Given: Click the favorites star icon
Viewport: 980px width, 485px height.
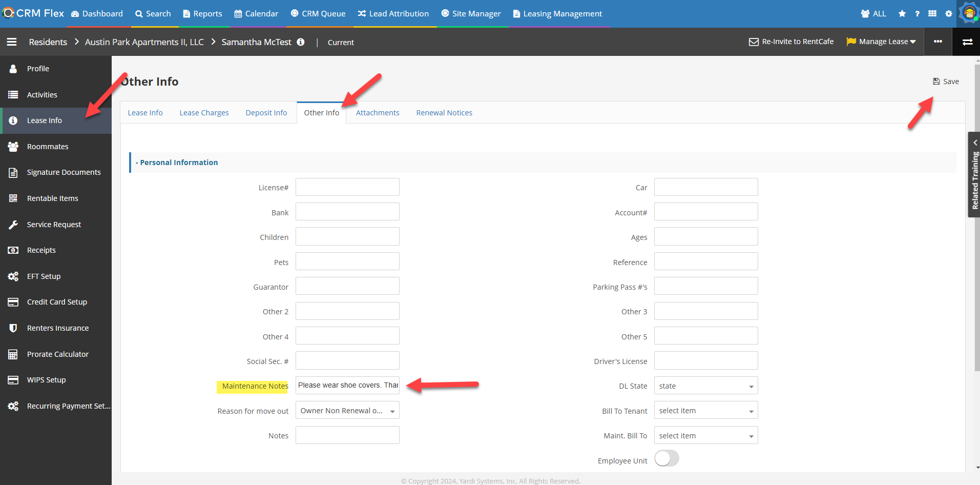Looking at the screenshot, I should (902, 14).
